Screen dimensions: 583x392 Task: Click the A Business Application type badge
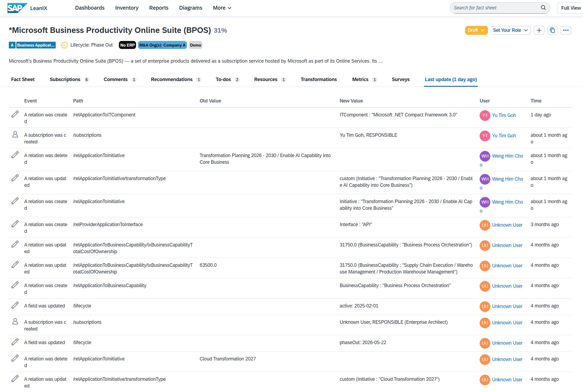tap(32, 45)
